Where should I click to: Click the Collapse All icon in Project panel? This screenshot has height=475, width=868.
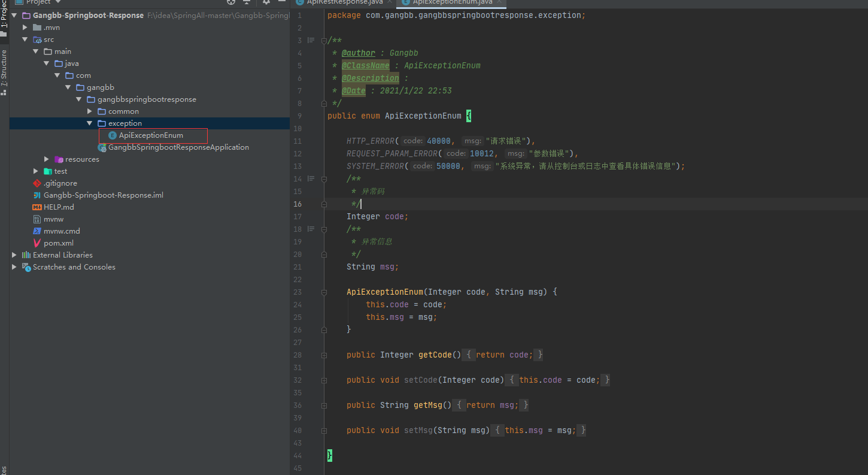[246, 2]
